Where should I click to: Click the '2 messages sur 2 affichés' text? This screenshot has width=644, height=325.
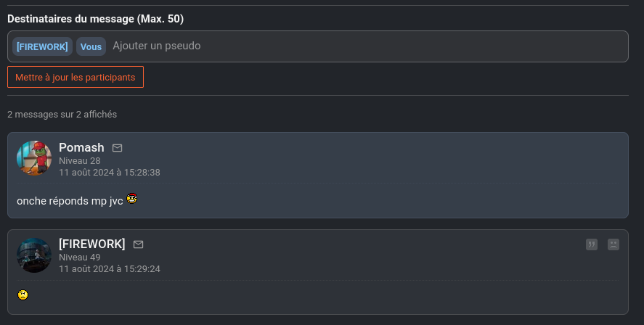pyautogui.click(x=62, y=115)
